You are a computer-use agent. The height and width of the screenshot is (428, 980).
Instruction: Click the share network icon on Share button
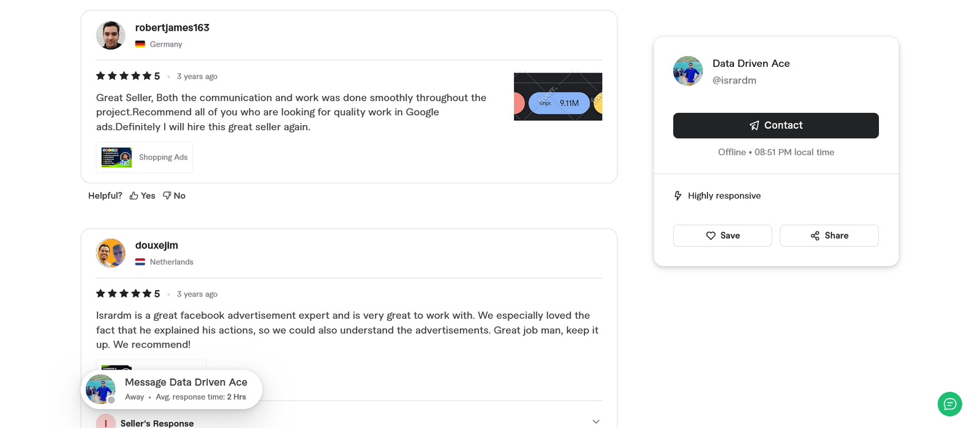(814, 235)
